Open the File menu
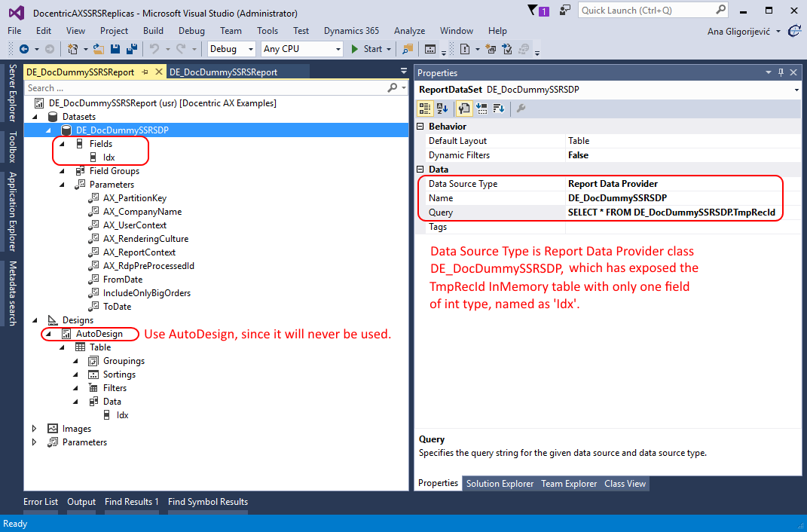The image size is (807, 532). click(14, 31)
